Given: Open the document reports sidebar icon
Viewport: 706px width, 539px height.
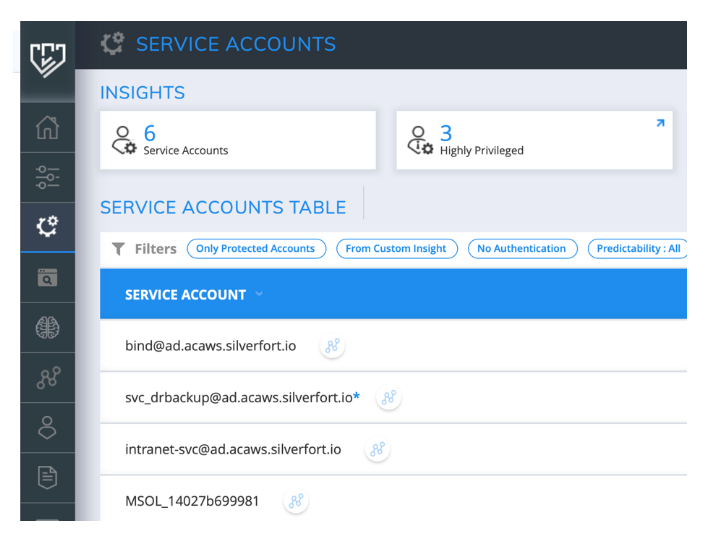Looking at the screenshot, I should [x=47, y=477].
